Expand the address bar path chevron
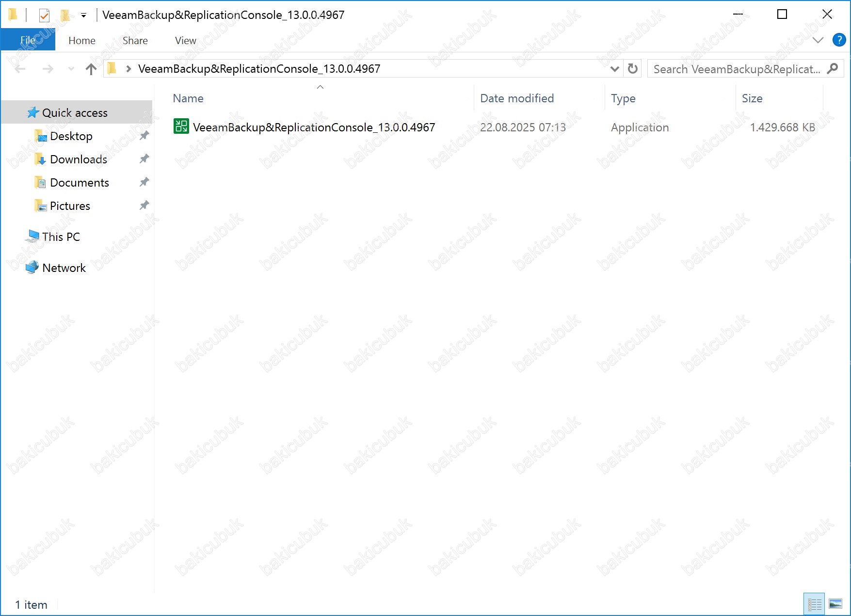The image size is (851, 616). [128, 69]
